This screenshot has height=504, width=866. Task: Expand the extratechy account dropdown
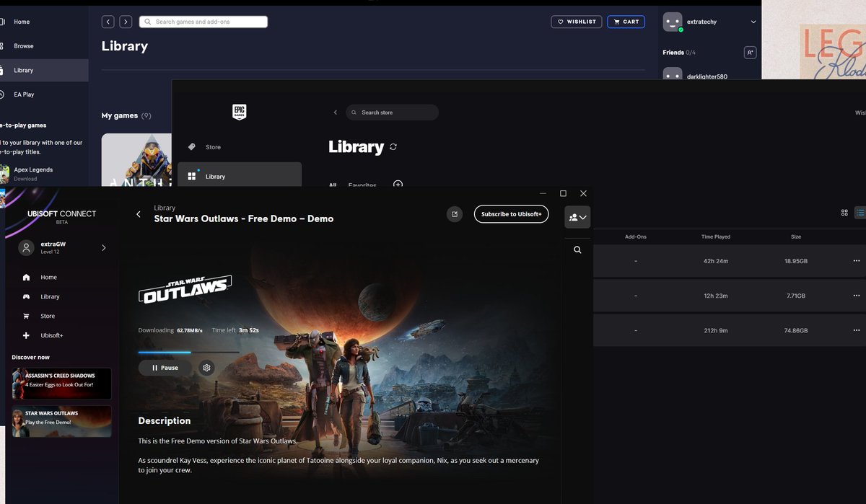click(x=753, y=22)
